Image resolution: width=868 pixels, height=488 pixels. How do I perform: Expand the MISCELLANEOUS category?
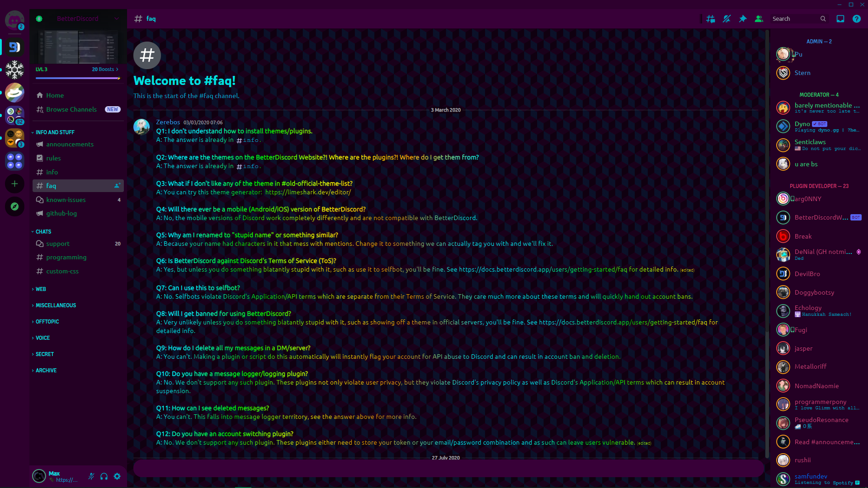(x=56, y=305)
